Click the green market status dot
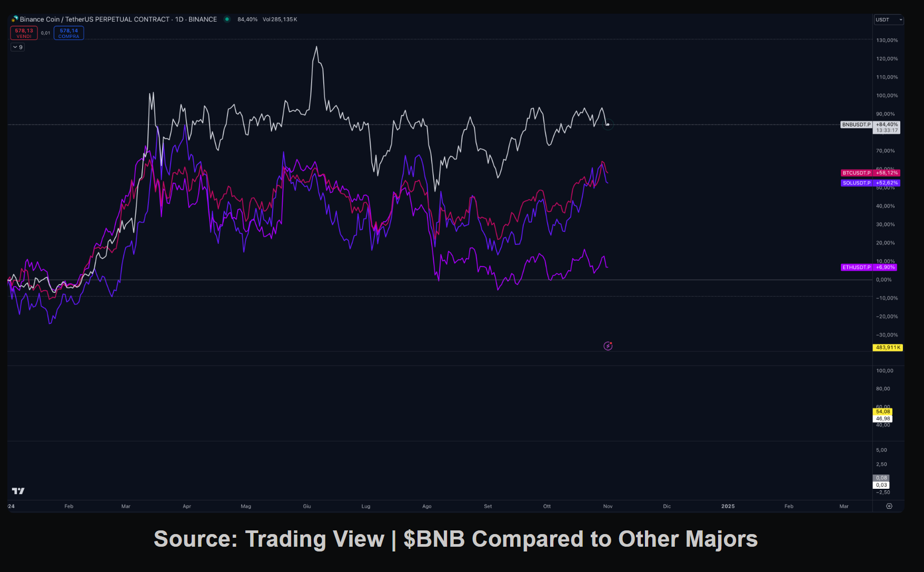Image resolution: width=924 pixels, height=572 pixels. tap(227, 19)
